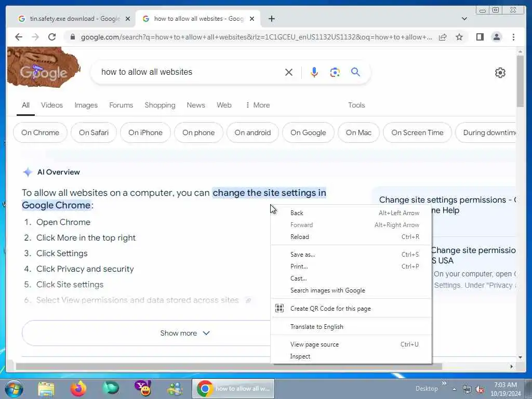Filter by the 'On Safari' chip
The image size is (532, 399).
pos(94,132)
